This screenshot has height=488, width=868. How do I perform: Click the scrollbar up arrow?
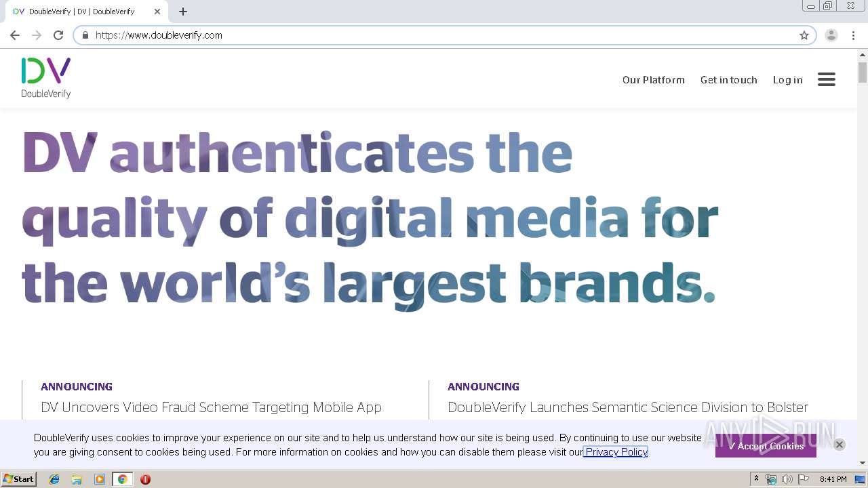[863, 55]
